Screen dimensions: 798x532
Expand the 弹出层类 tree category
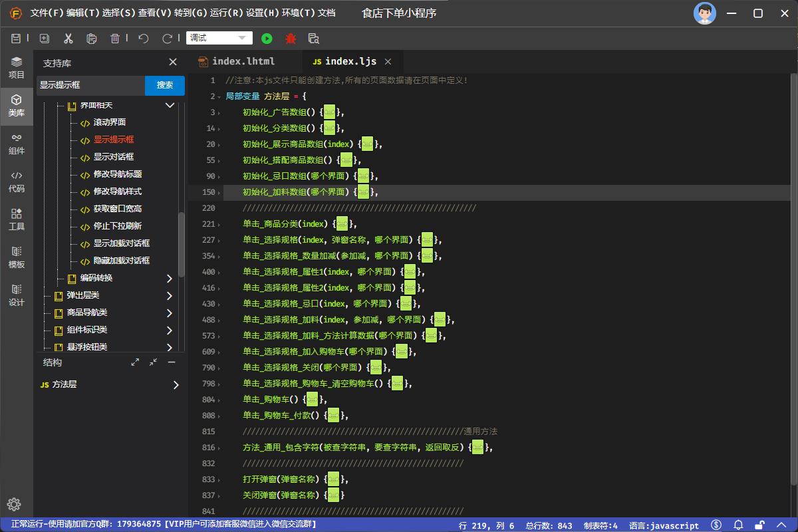click(170, 296)
